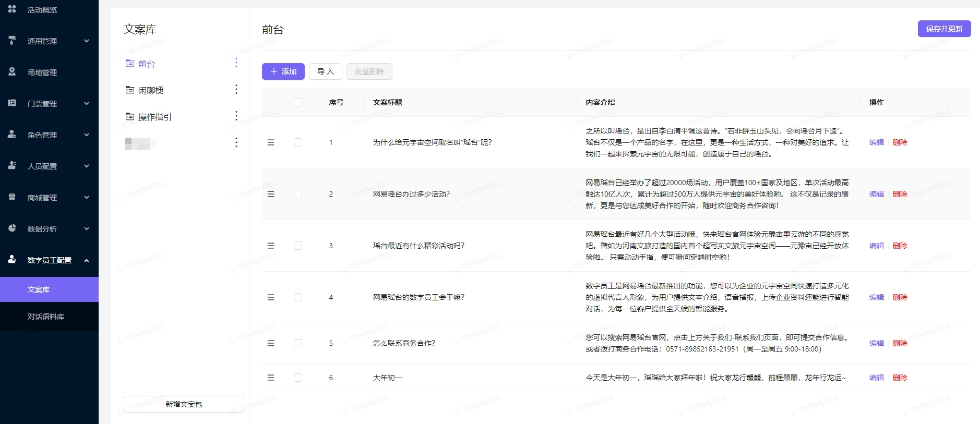Screen dimensions: 980x424
Task: Click the folder icon beside 操作指引
Action: (130, 117)
